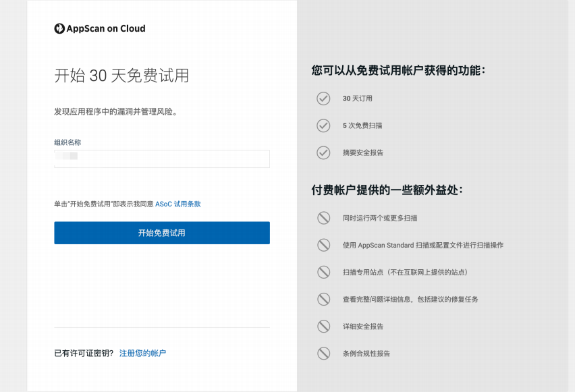Click the checkmark icon beside 30 天订用
The image size is (575, 392).
coord(323,99)
